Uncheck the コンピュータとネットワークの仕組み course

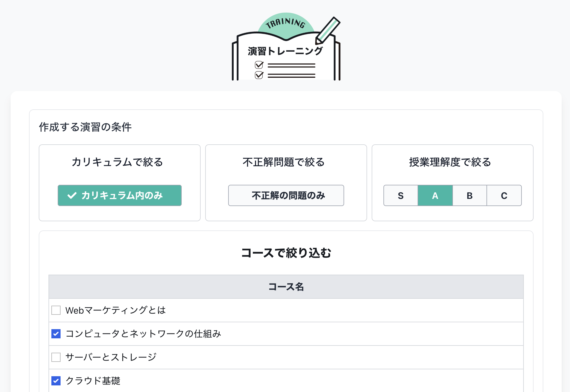click(x=56, y=334)
